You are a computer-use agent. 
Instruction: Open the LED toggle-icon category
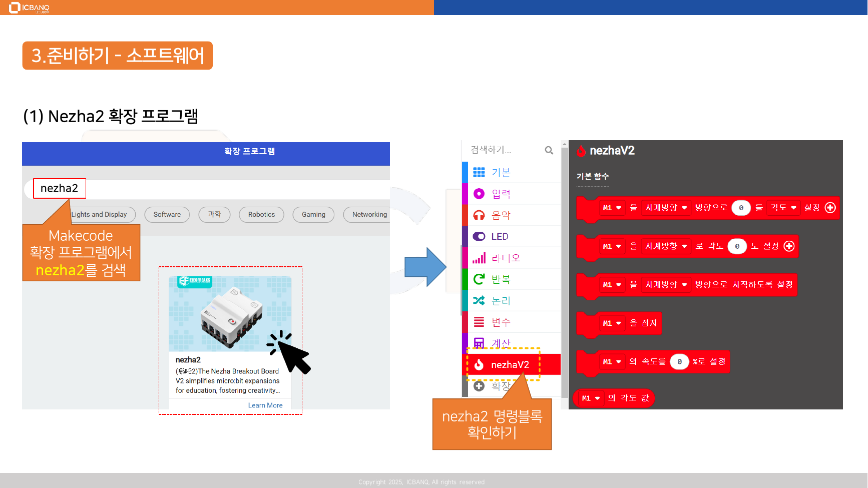(x=512, y=236)
